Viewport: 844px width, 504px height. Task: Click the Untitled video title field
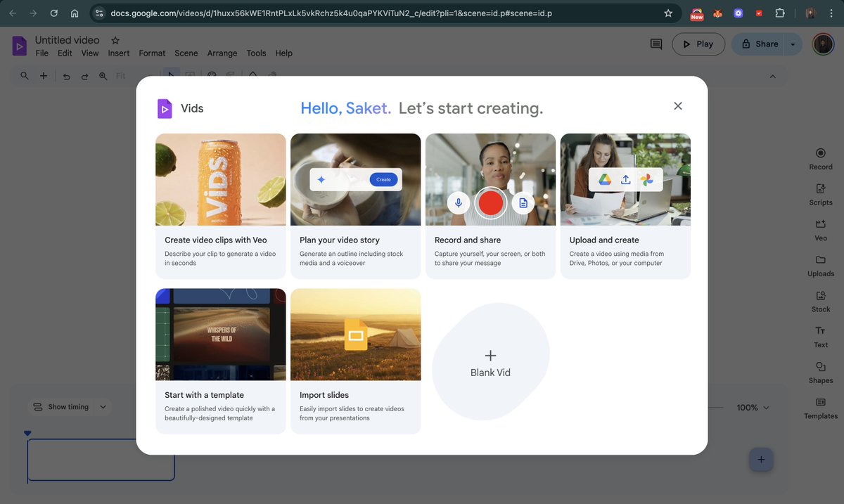coord(68,40)
